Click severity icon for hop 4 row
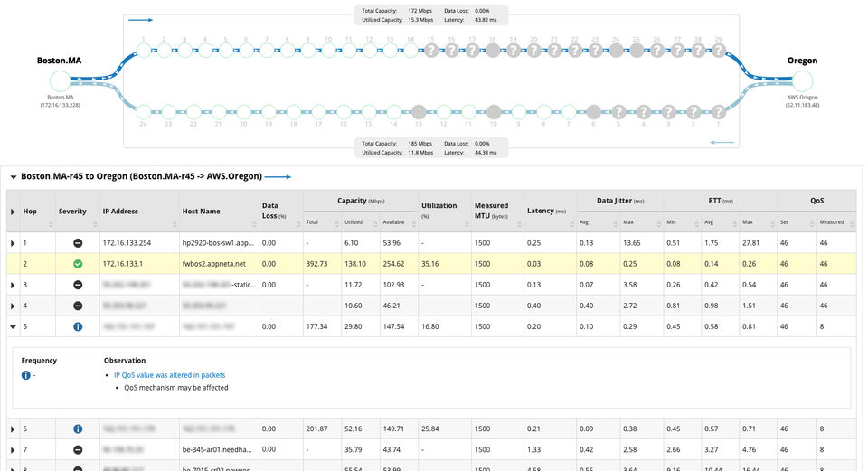The height and width of the screenshot is (471, 868). [x=78, y=306]
